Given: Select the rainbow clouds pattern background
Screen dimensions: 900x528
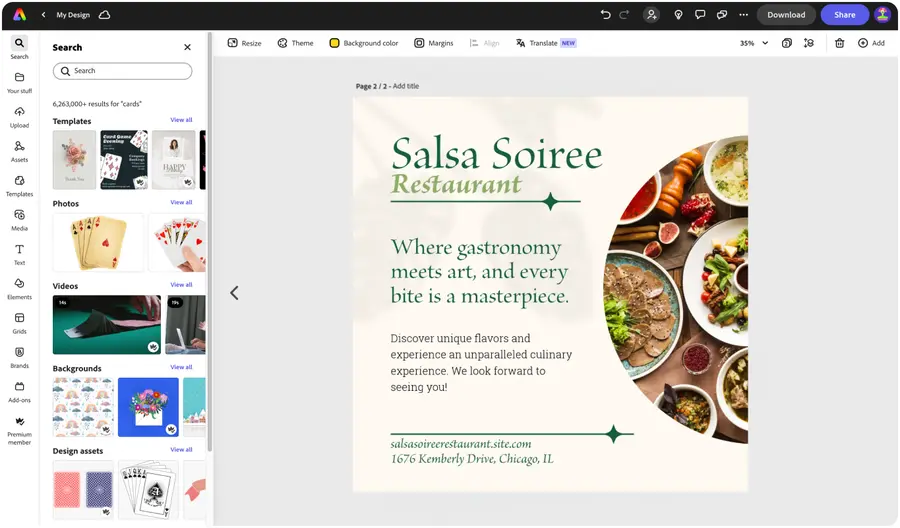Looking at the screenshot, I should pos(83,407).
